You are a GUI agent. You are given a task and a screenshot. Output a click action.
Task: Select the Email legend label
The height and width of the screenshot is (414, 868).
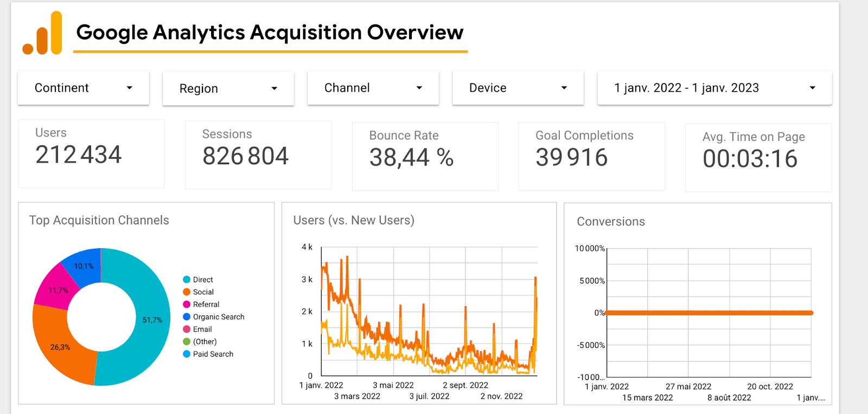[x=202, y=329]
